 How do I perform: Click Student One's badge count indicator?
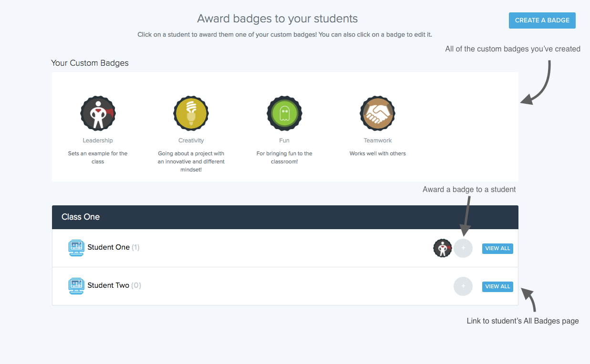pos(135,247)
